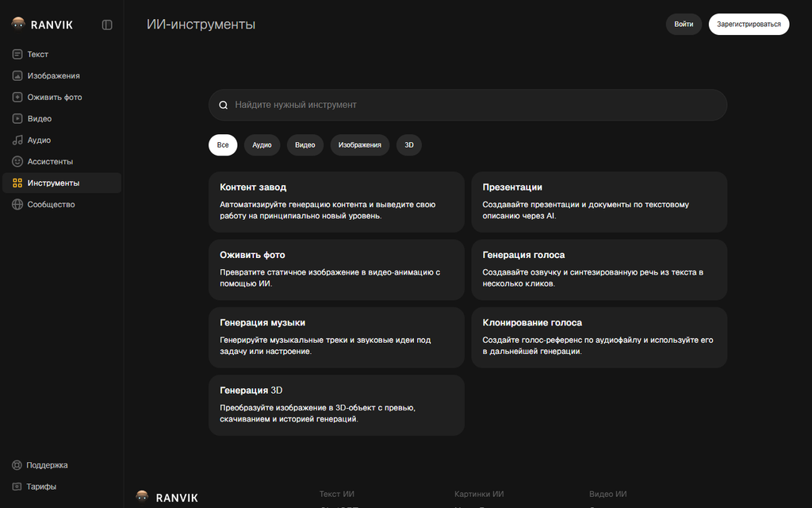Click the footer Ranvik mascot logo
Viewport: 812px width, 508px height.
[142, 497]
